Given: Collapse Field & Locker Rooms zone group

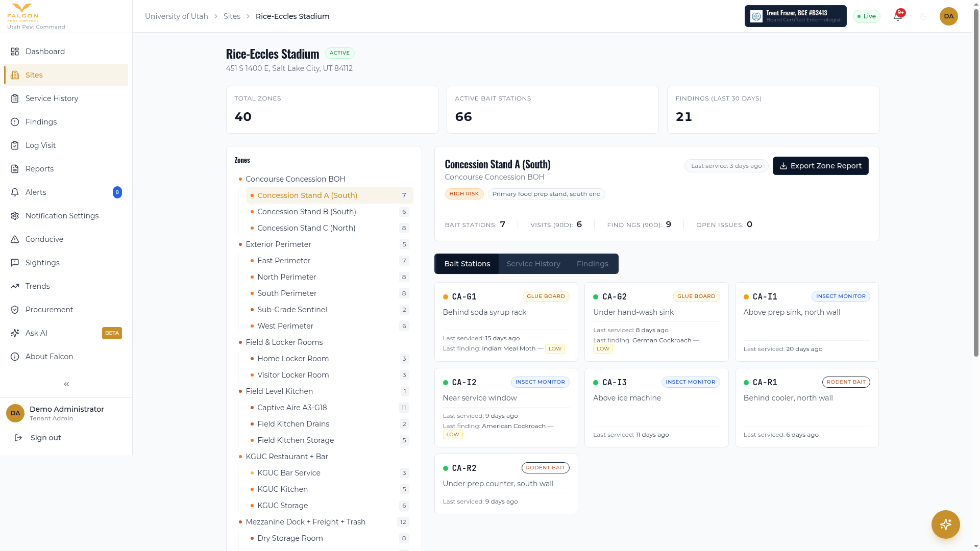Looking at the screenshot, I should coord(324,342).
